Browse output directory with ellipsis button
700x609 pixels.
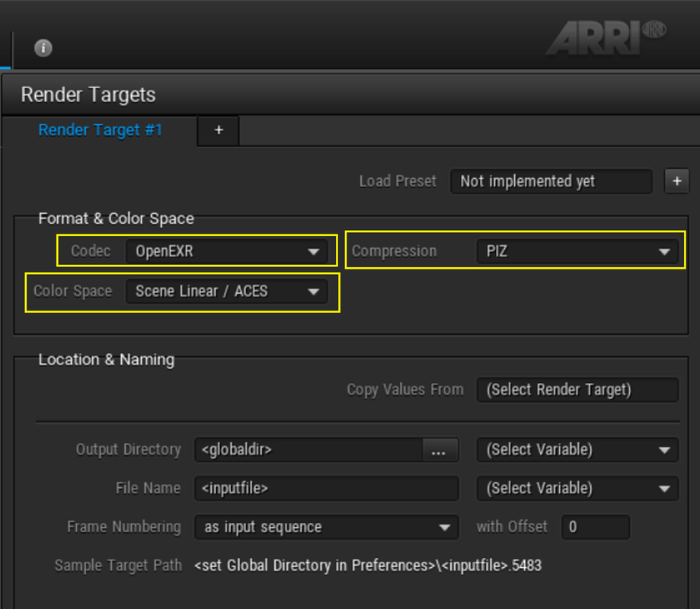[x=439, y=450]
